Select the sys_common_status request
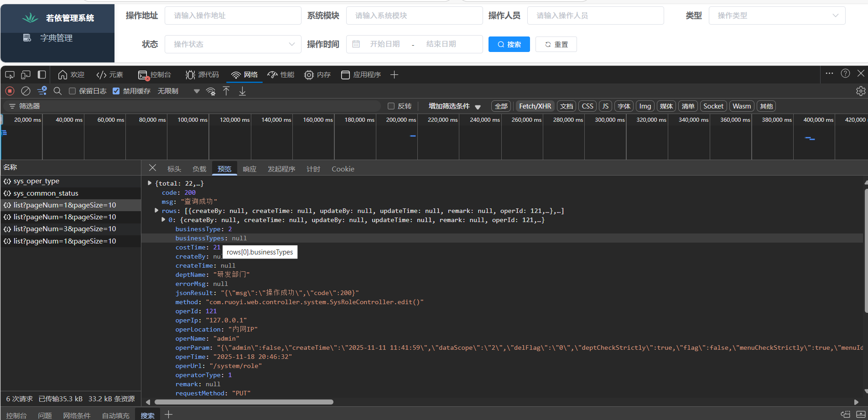Screen dimensions: 868x420 click(71, 193)
